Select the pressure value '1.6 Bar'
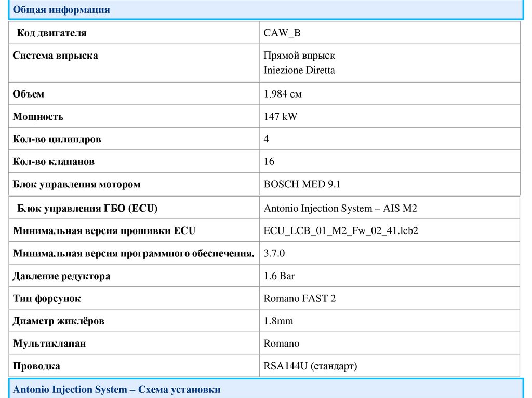Image resolution: width=532 pixels, height=398 pixels. tap(279, 276)
